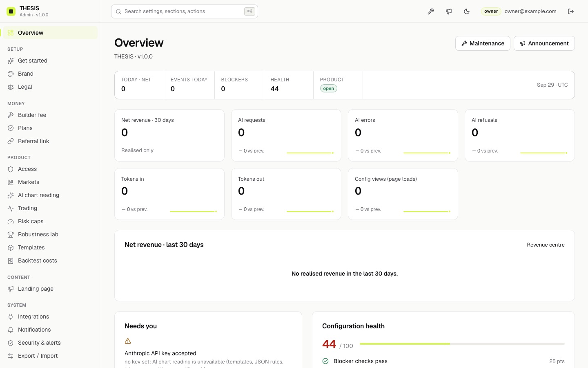Click the Get started sparkle icon
The image size is (588, 368).
11,61
